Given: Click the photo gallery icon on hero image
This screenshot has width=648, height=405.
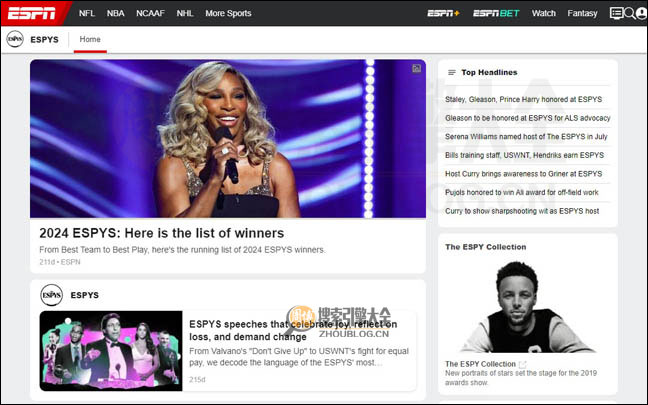Looking at the screenshot, I should [x=417, y=68].
